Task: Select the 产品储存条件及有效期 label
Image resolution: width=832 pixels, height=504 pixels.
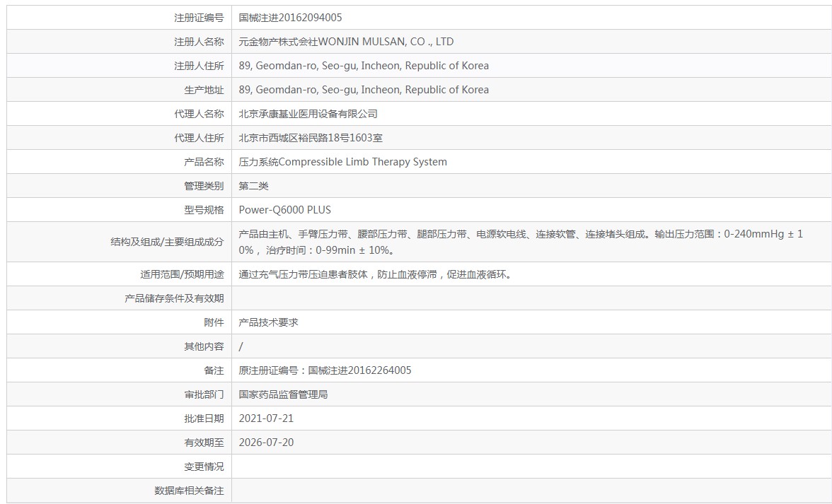Action: (174, 298)
